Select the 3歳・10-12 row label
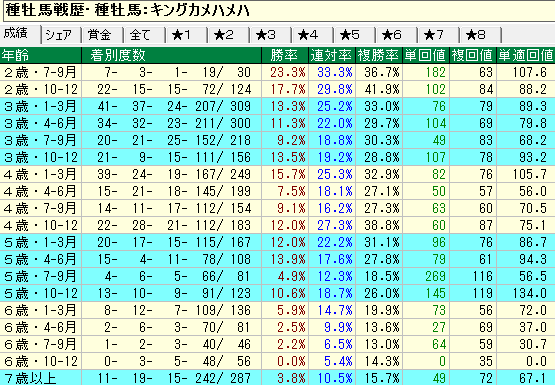 [40, 157]
